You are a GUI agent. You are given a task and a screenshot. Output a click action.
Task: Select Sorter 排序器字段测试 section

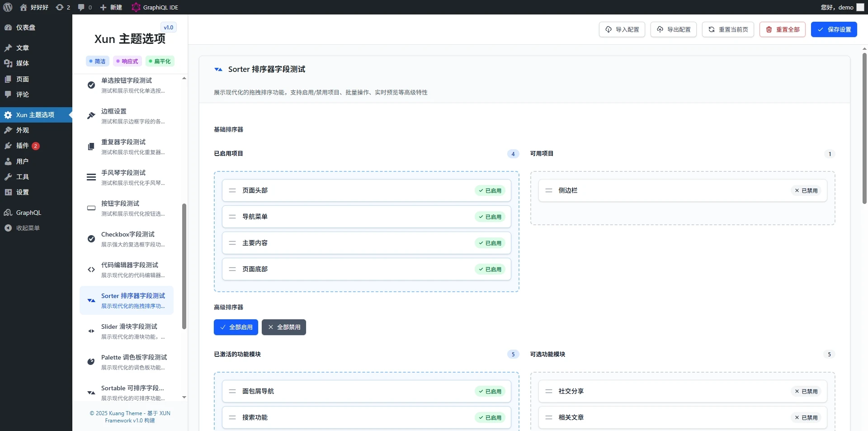(x=127, y=300)
